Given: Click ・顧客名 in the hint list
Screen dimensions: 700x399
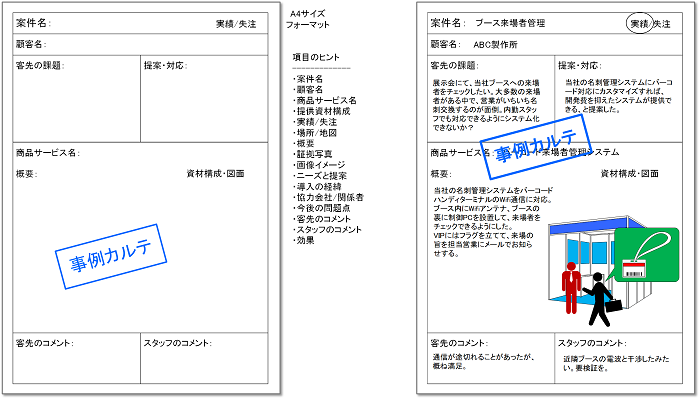Looking at the screenshot, I should pyautogui.click(x=308, y=90).
